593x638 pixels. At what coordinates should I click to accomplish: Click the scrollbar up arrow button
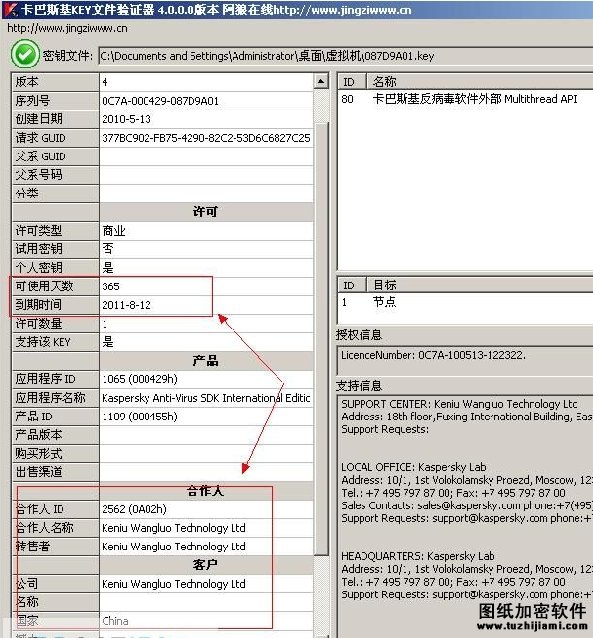[321, 81]
